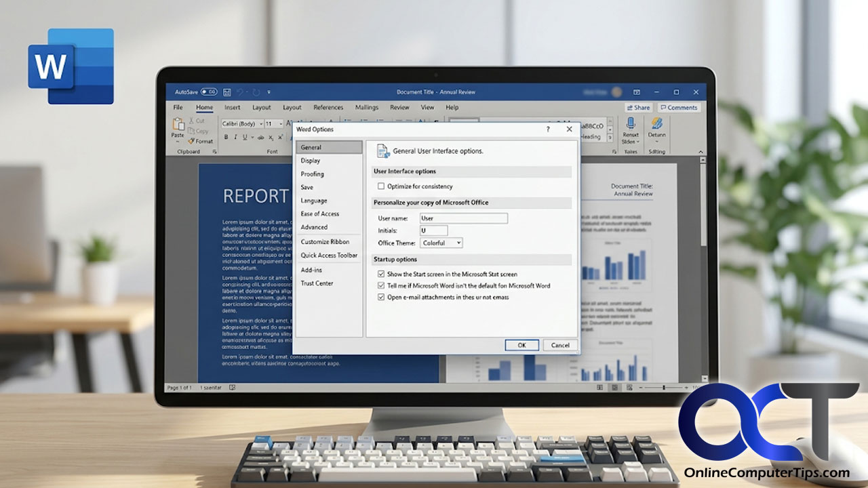This screenshot has height=488, width=868.
Task: Click the help question mark in Word Options
Action: (548, 129)
